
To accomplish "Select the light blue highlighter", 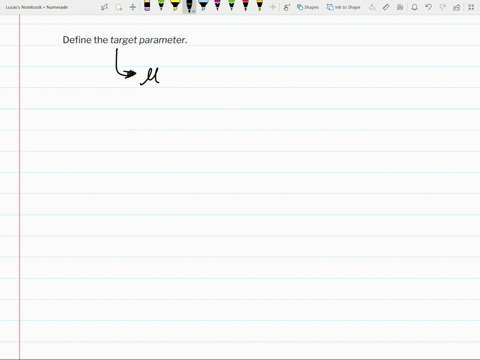I will (203, 6).
